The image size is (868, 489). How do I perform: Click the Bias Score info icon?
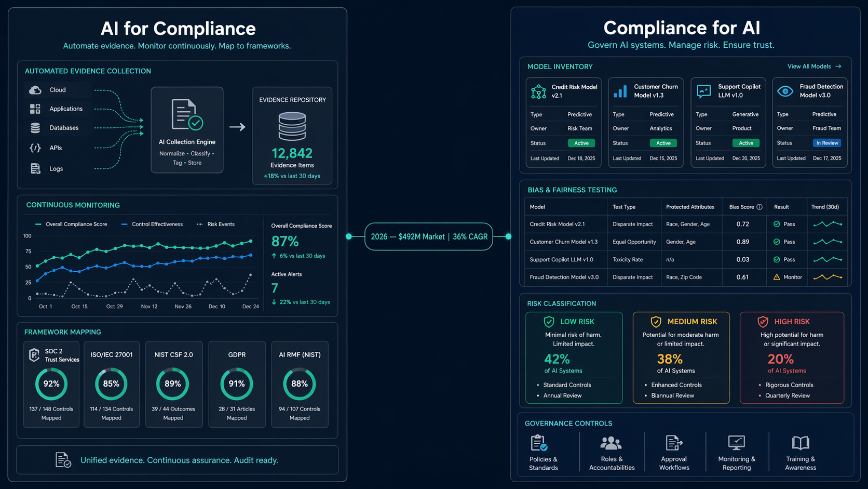click(759, 207)
